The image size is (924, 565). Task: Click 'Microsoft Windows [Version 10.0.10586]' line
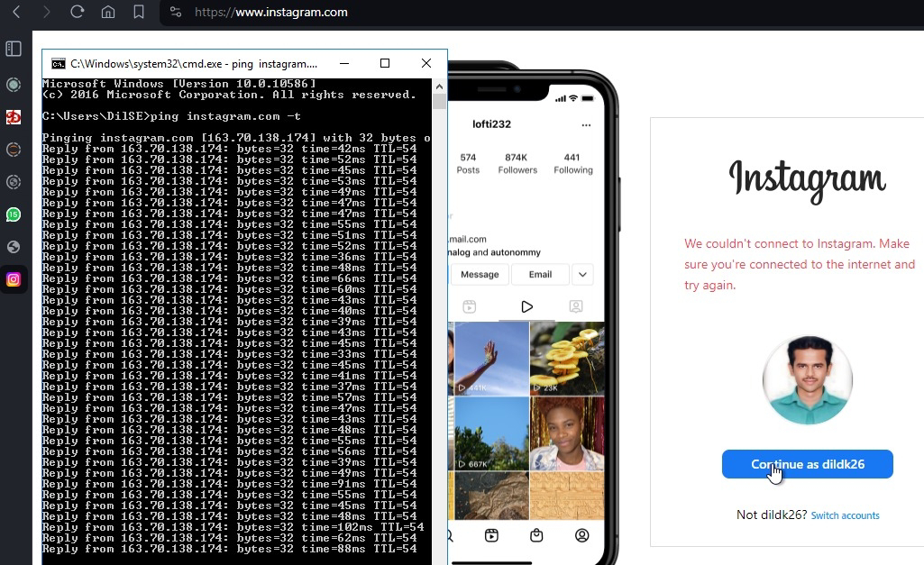tap(179, 84)
